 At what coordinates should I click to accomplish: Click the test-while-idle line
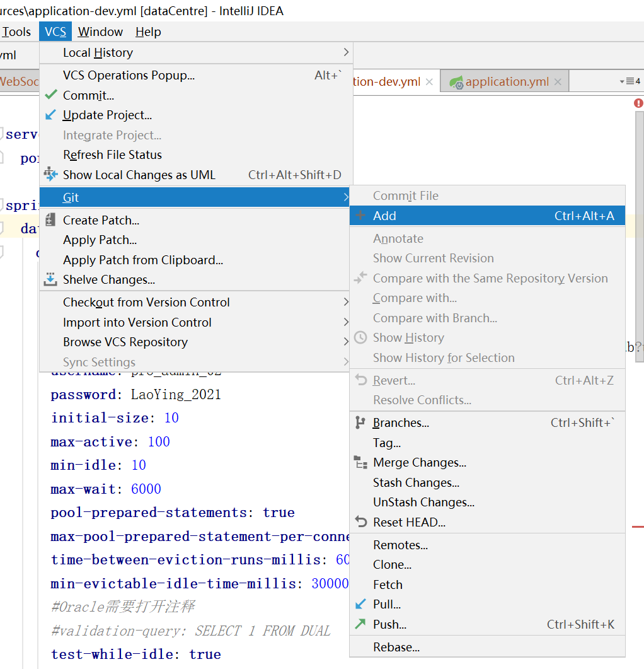pyautogui.click(x=135, y=654)
